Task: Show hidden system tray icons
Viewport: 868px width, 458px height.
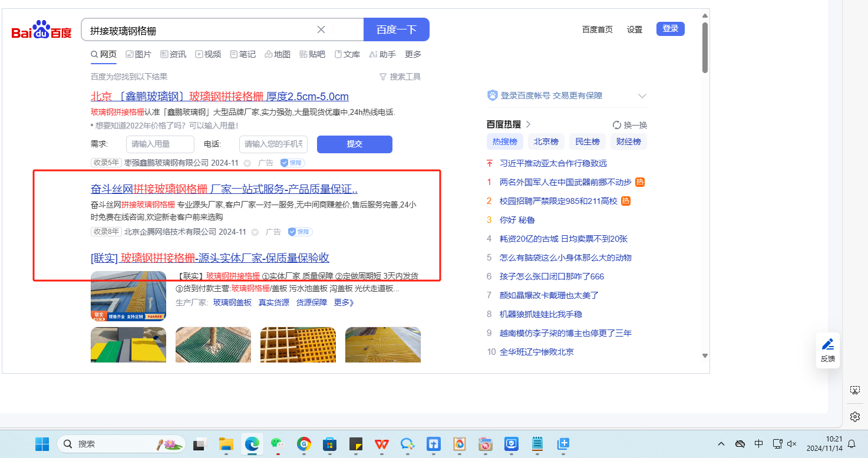Action: tap(721, 444)
